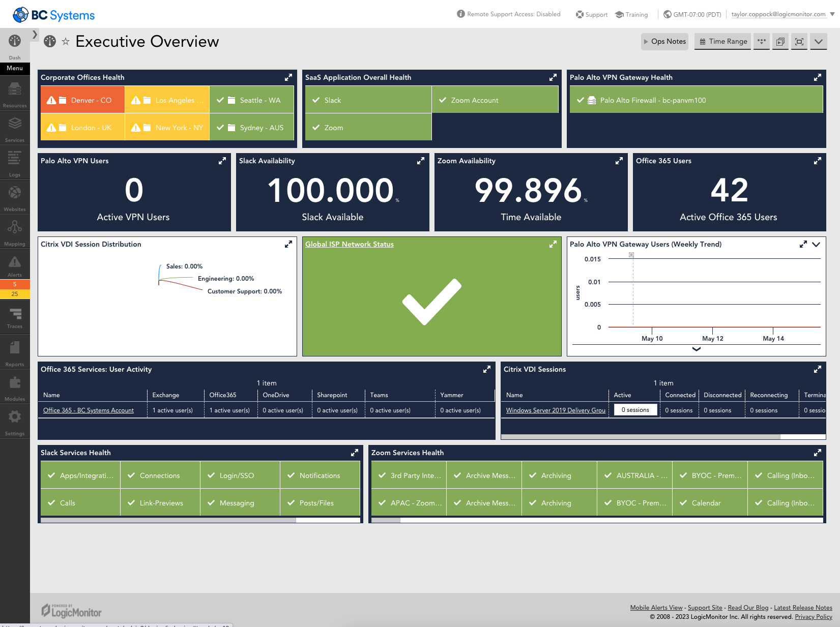Open the user account dropdown arrow
Screen dimensions: 840x627
[x=832, y=14]
